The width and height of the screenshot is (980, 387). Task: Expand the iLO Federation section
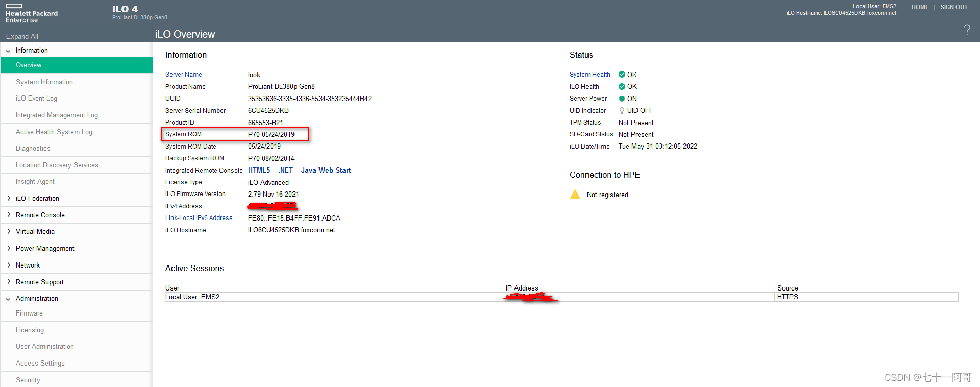(8, 198)
